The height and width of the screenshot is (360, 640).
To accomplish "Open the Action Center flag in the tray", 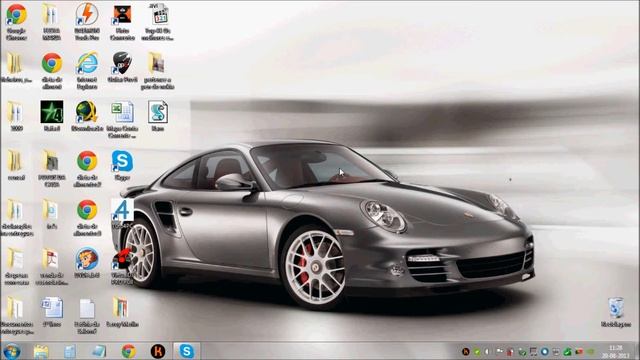I will 499,351.
